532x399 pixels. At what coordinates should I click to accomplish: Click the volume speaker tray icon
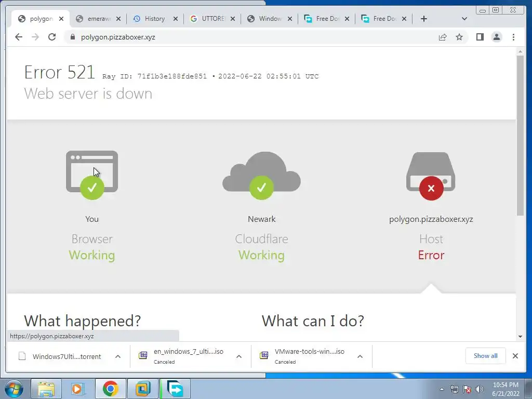pyautogui.click(x=480, y=389)
